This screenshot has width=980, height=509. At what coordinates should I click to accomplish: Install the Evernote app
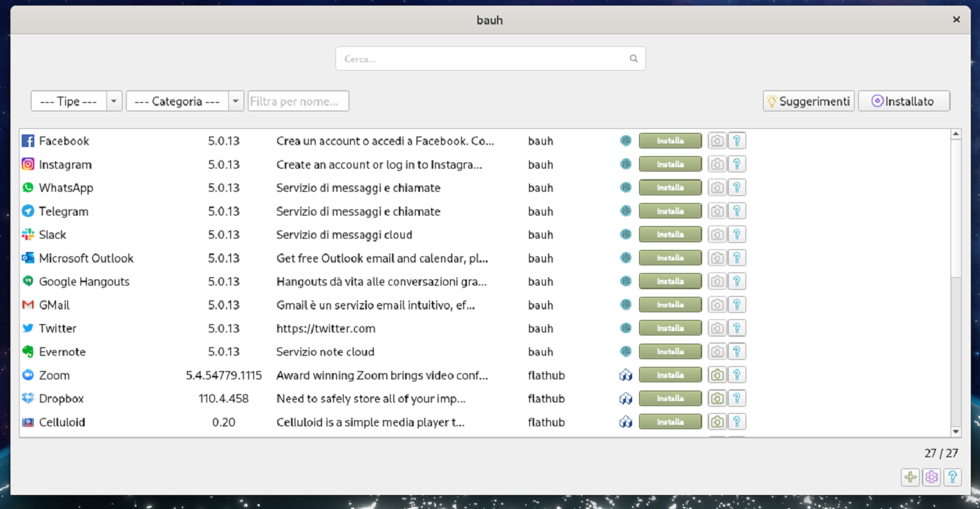point(670,351)
